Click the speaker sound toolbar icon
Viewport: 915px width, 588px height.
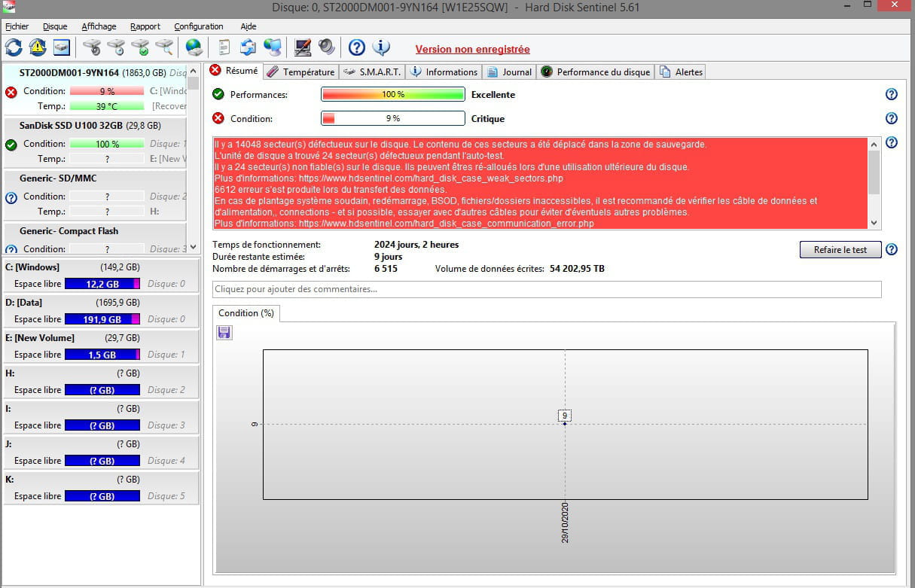pos(327,47)
